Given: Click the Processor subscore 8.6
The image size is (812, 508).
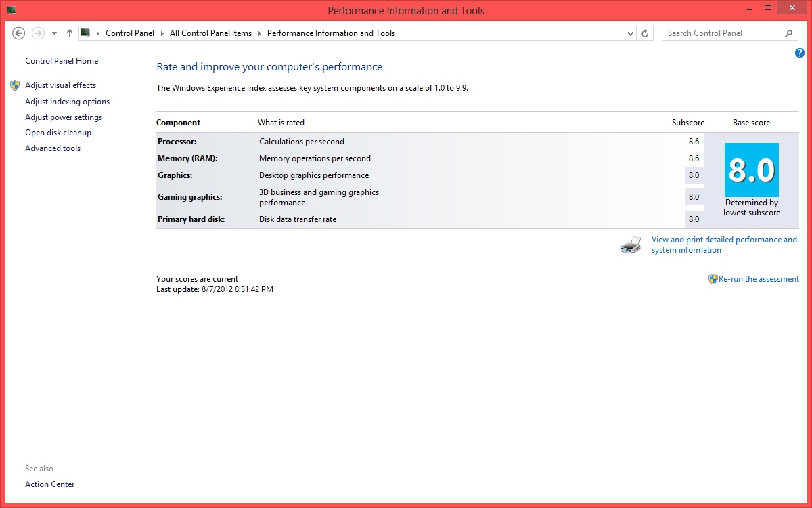Looking at the screenshot, I should coord(694,142).
